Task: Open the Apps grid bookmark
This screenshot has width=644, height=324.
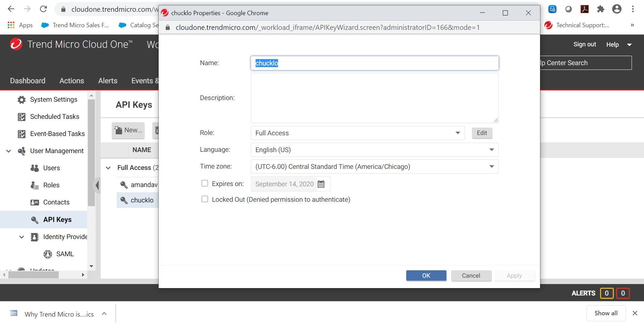Action: tap(20, 25)
